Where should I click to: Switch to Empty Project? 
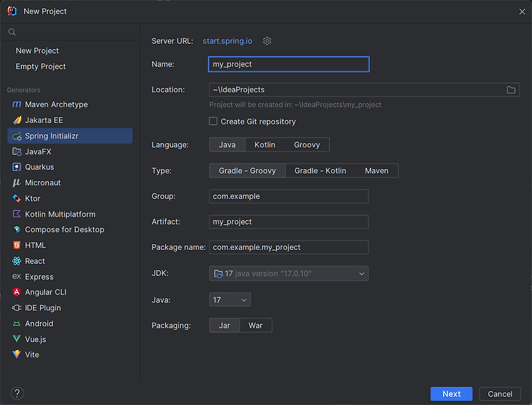point(42,67)
